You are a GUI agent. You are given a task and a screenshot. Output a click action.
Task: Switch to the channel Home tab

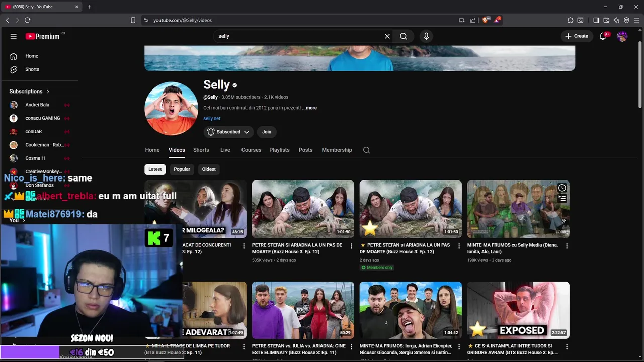(152, 150)
